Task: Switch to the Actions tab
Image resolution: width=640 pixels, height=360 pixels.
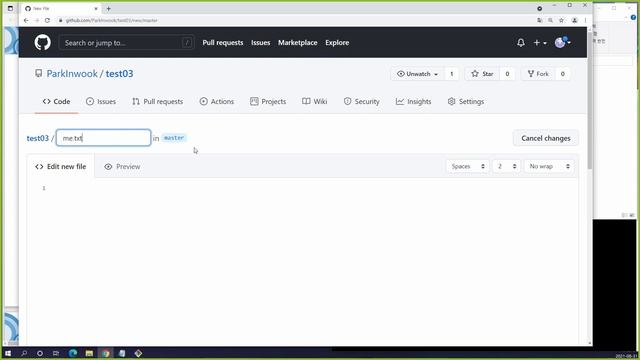Action: point(217,102)
